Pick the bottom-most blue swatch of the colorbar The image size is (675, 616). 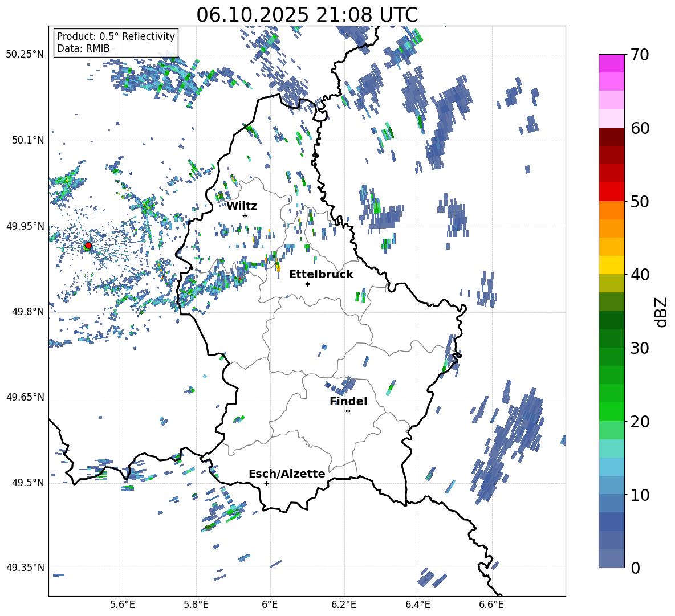click(x=611, y=558)
